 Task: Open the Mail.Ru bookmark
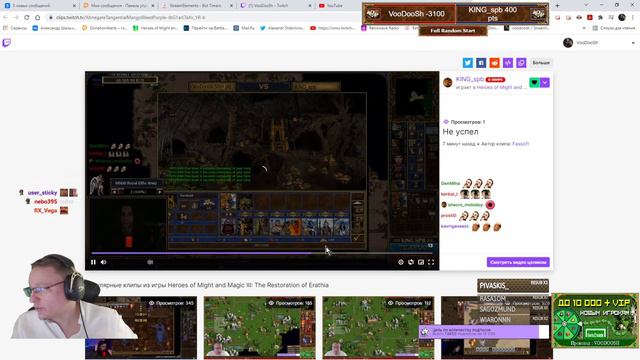pos(244,28)
